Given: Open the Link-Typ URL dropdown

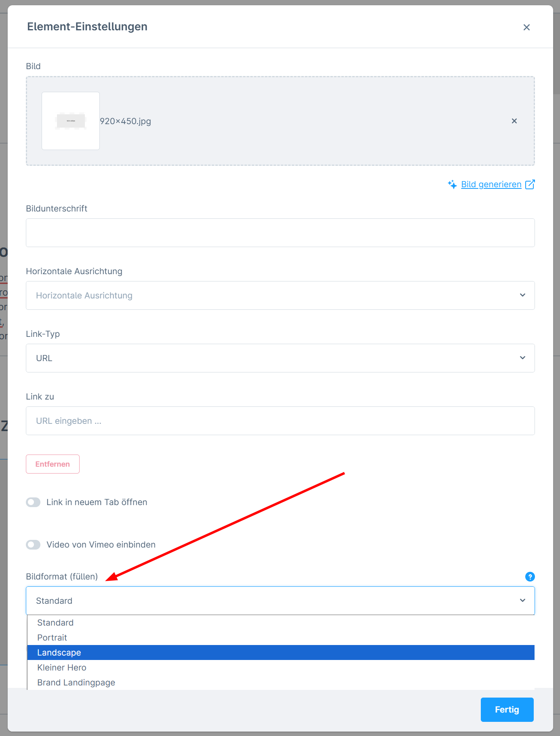Looking at the screenshot, I should click(x=280, y=358).
